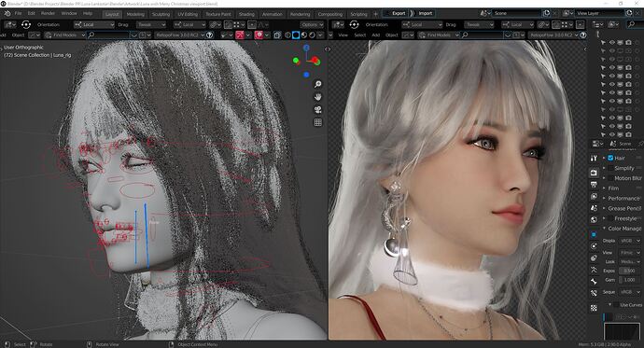Switch to the Sculpting workspace tab
Viewport: 644px width, 348px height.
(161, 14)
